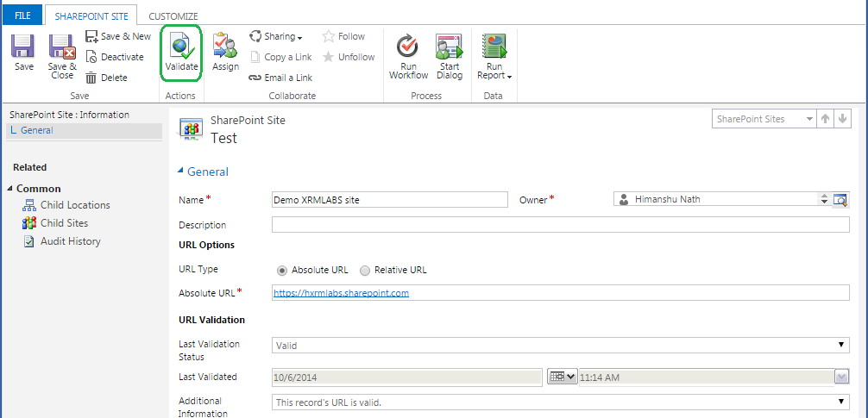Run Workflow from the ribbon
The width and height of the screenshot is (868, 418).
[x=408, y=56]
